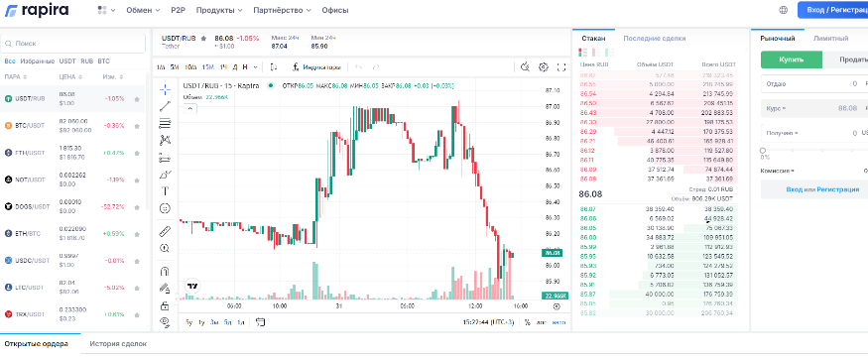Toggle stay in drawing mode

[x=165, y=289]
